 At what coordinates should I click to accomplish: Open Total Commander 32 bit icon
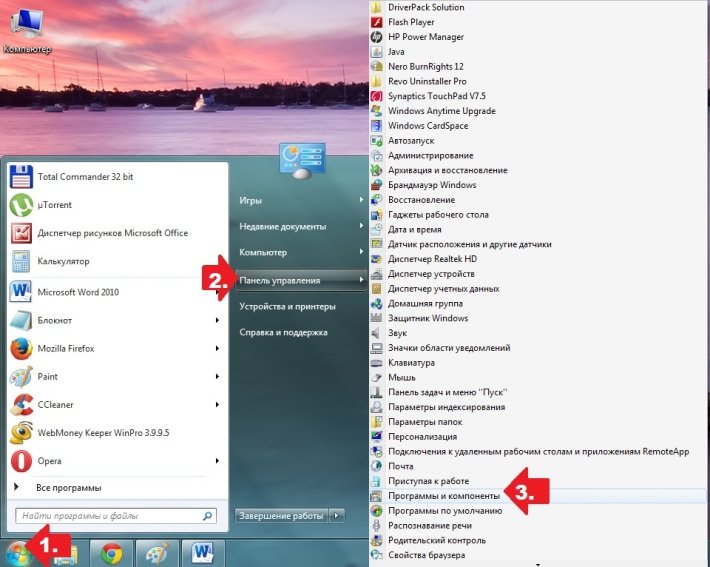[x=21, y=177]
